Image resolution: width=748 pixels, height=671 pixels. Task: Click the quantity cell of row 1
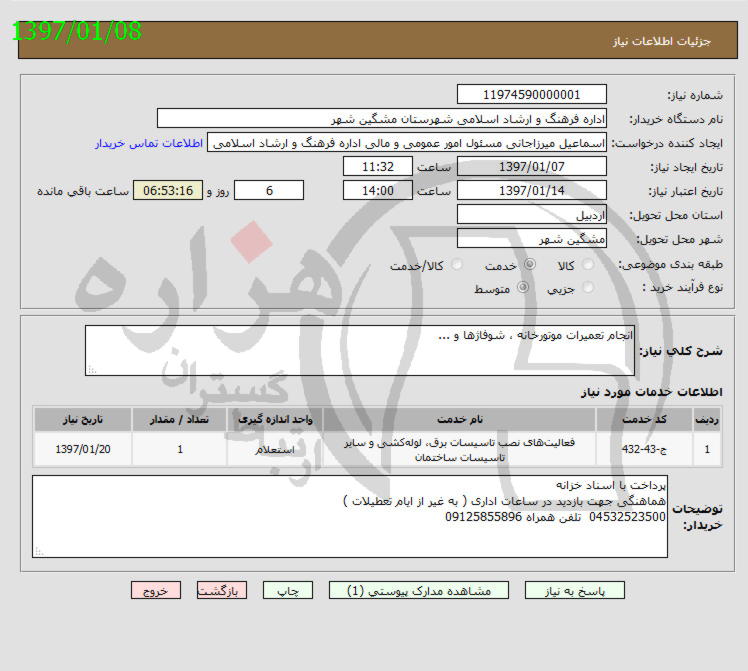pos(179,449)
